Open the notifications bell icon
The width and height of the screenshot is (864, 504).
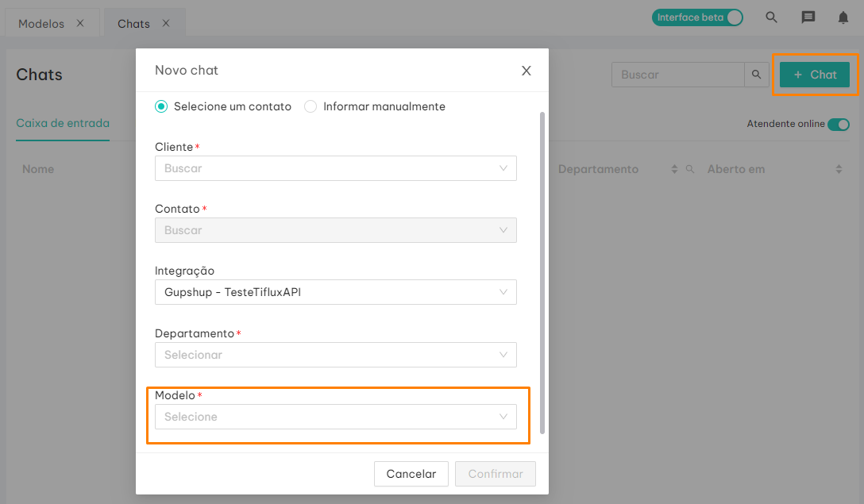pyautogui.click(x=843, y=17)
